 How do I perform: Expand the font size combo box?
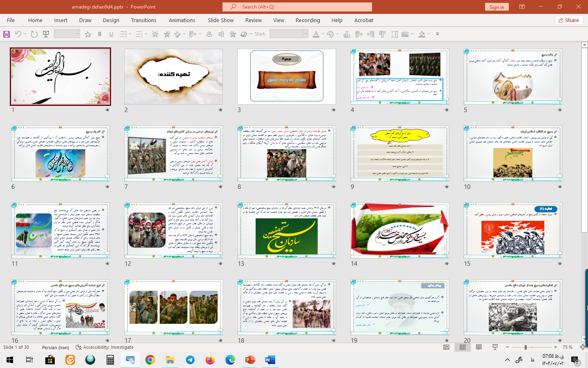[77, 34]
